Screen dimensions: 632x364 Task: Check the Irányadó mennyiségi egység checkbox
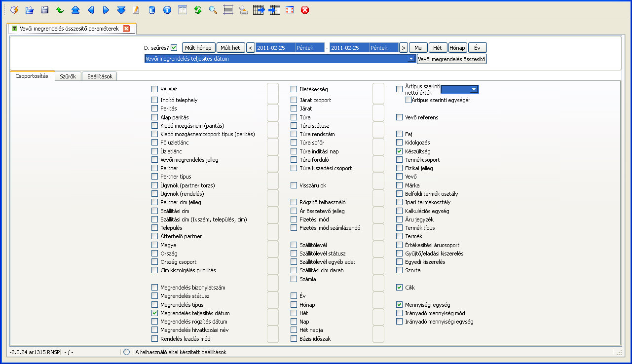(400, 322)
